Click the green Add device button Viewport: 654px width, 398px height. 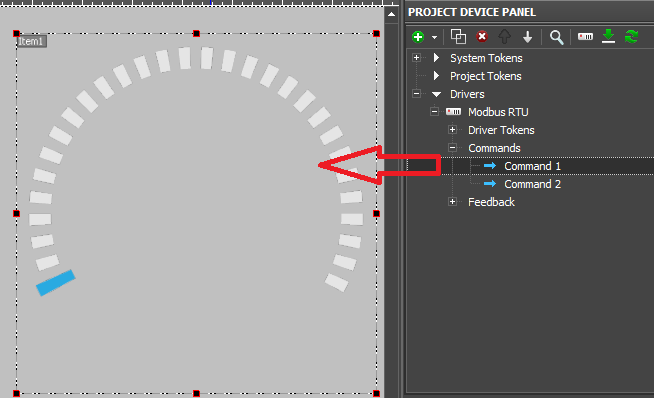(418, 37)
